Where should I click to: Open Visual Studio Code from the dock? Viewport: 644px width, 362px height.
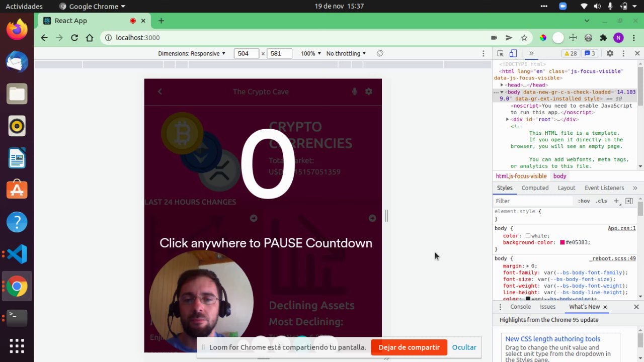click(x=17, y=254)
